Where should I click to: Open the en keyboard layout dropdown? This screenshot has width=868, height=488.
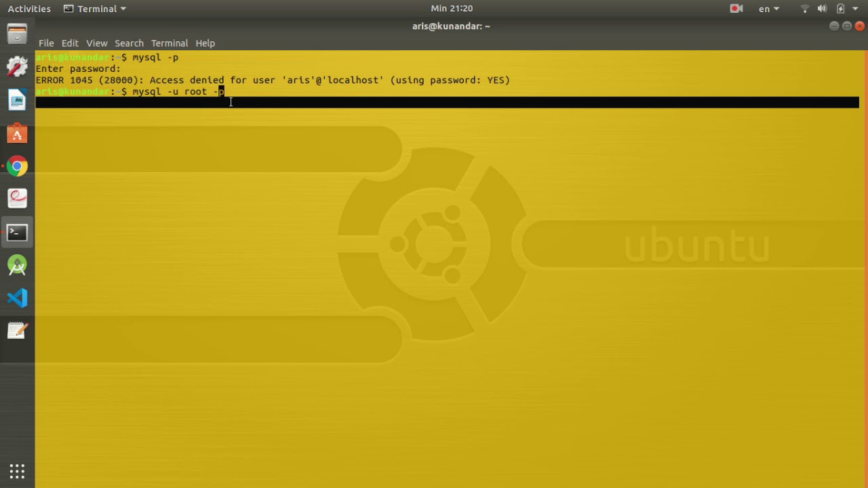pyautogui.click(x=769, y=9)
